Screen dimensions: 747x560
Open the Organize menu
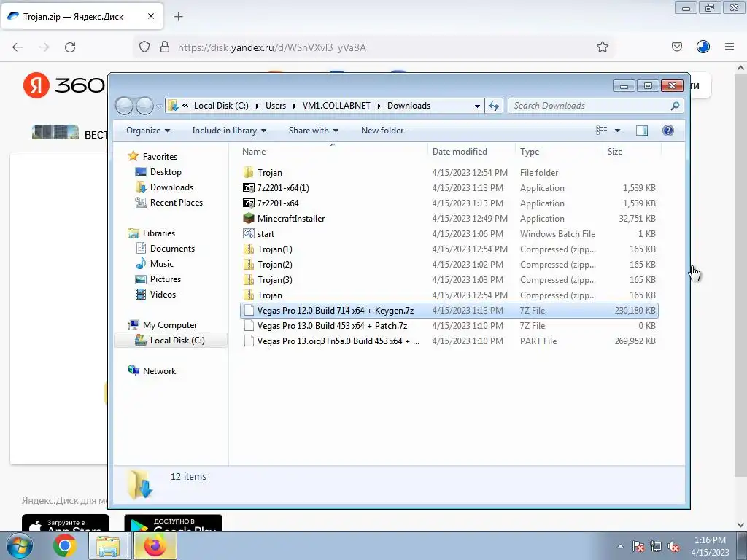pos(147,131)
